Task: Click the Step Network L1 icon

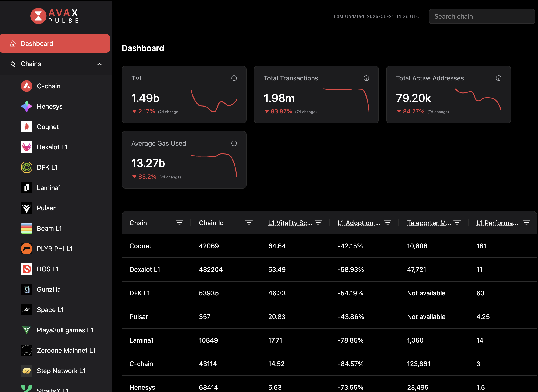Action: tap(27, 371)
